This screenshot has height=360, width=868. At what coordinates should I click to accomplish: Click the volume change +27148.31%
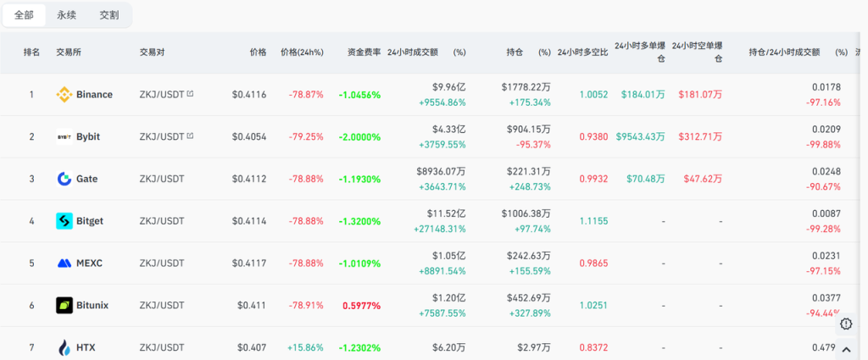440,229
